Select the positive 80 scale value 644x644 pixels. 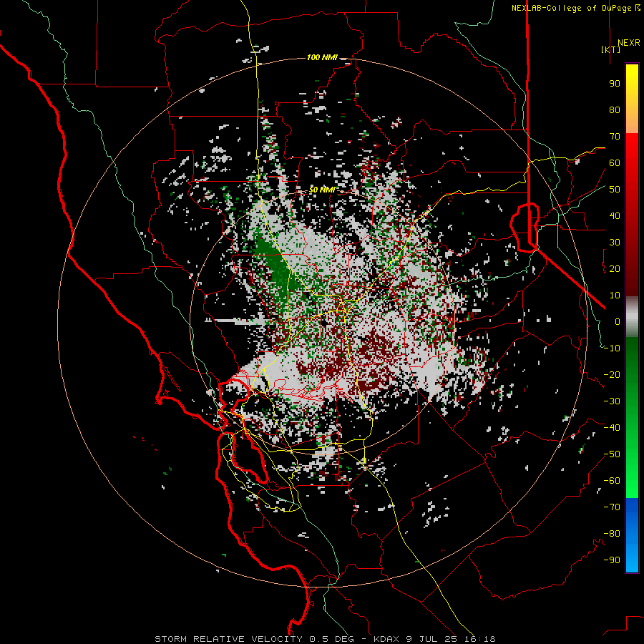click(x=615, y=109)
